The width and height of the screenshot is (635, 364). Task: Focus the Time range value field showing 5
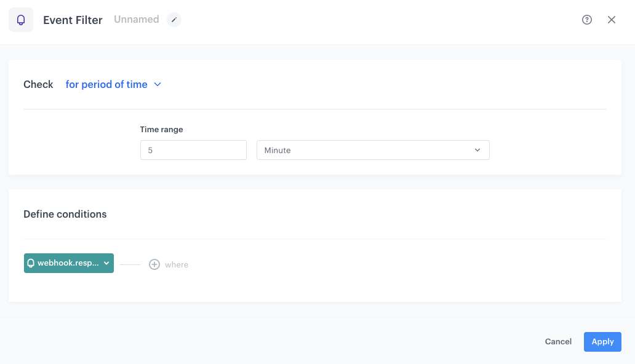click(x=193, y=149)
